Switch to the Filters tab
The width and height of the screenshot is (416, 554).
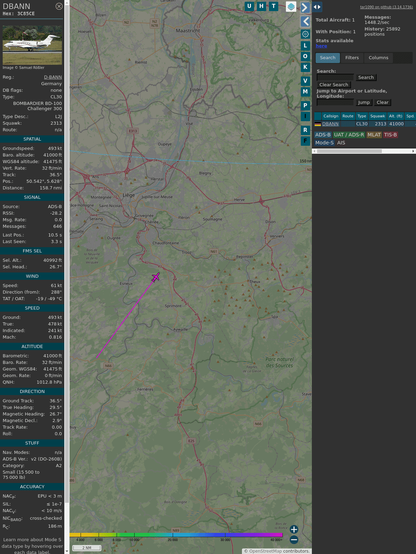click(x=352, y=58)
